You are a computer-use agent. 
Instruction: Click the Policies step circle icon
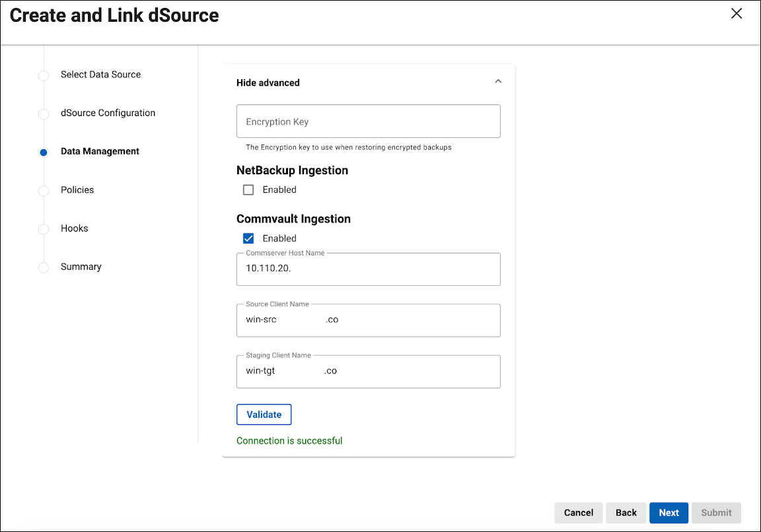click(x=44, y=191)
